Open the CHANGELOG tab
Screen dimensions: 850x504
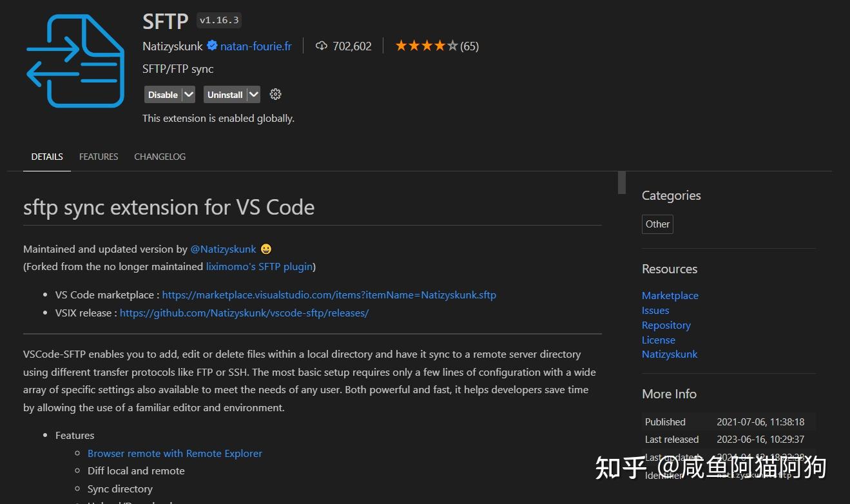[159, 156]
